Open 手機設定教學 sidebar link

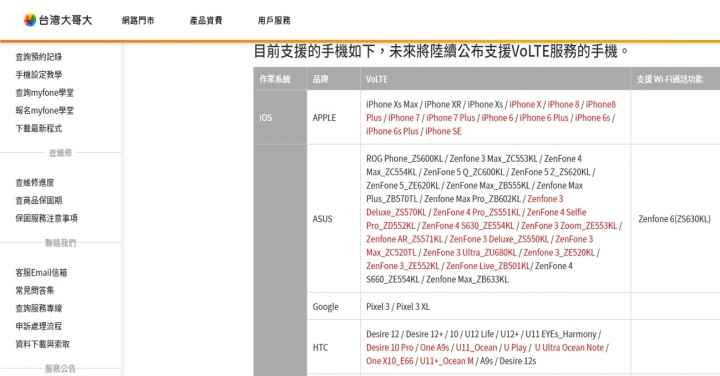click(x=39, y=75)
